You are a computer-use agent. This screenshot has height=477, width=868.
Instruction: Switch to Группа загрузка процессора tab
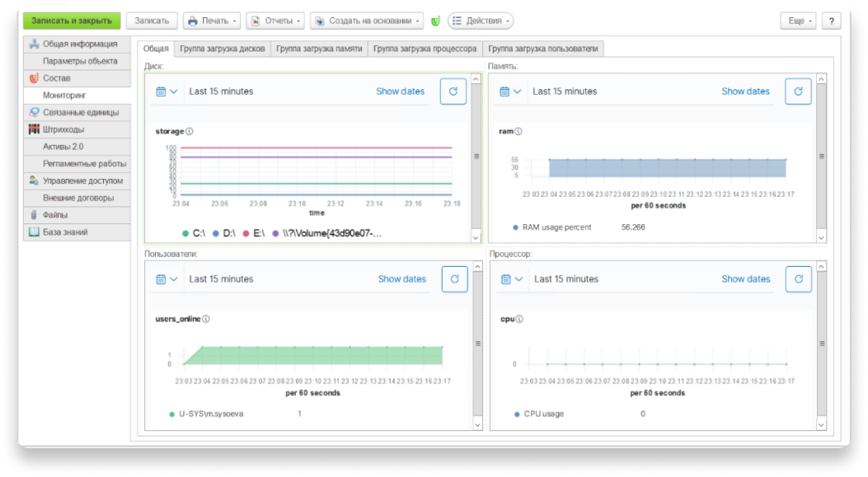point(425,49)
